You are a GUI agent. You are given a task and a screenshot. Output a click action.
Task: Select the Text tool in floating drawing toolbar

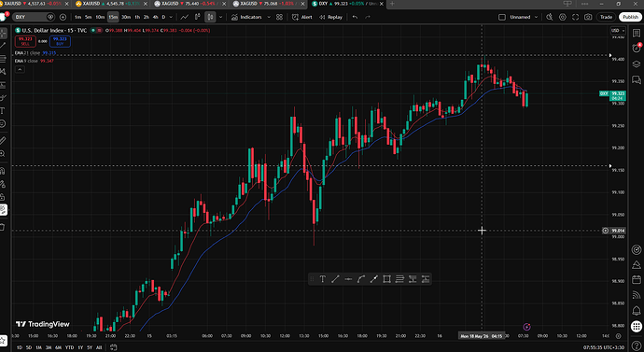tap(322, 279)
